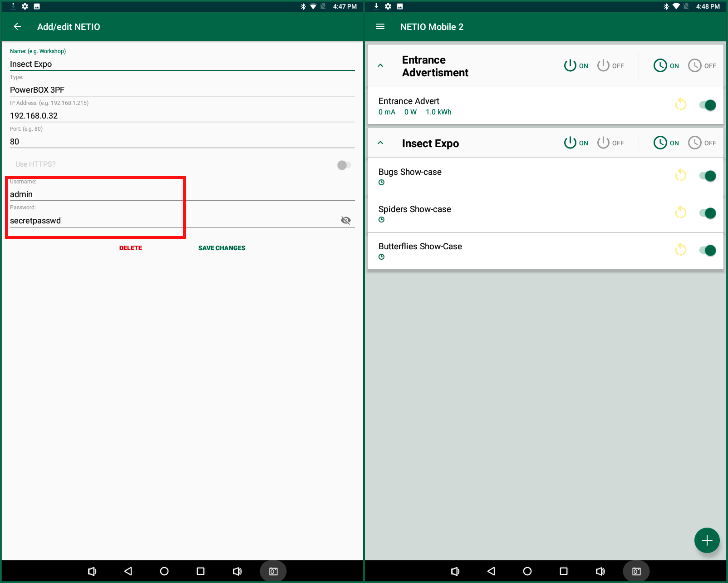The width and height of the screenshot is (728, 583).
Task: Open the Type PowerBOX 3PF selector
Action: (182, 89)
